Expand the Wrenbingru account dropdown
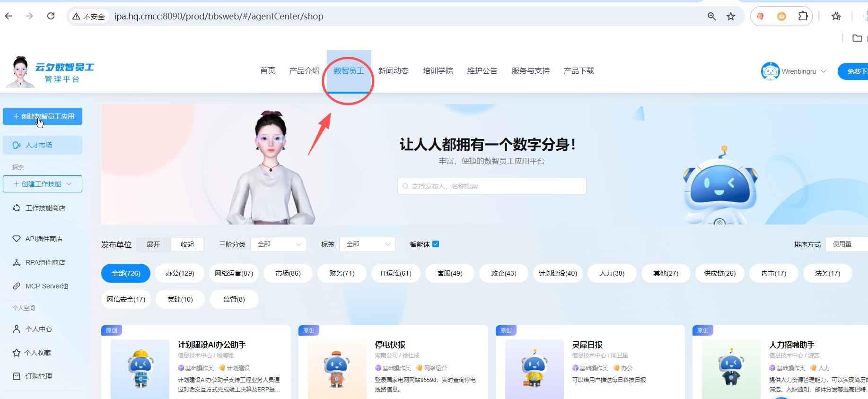This screenshot has width=868, height=399. pyautogui.click(x=823, y=71)
